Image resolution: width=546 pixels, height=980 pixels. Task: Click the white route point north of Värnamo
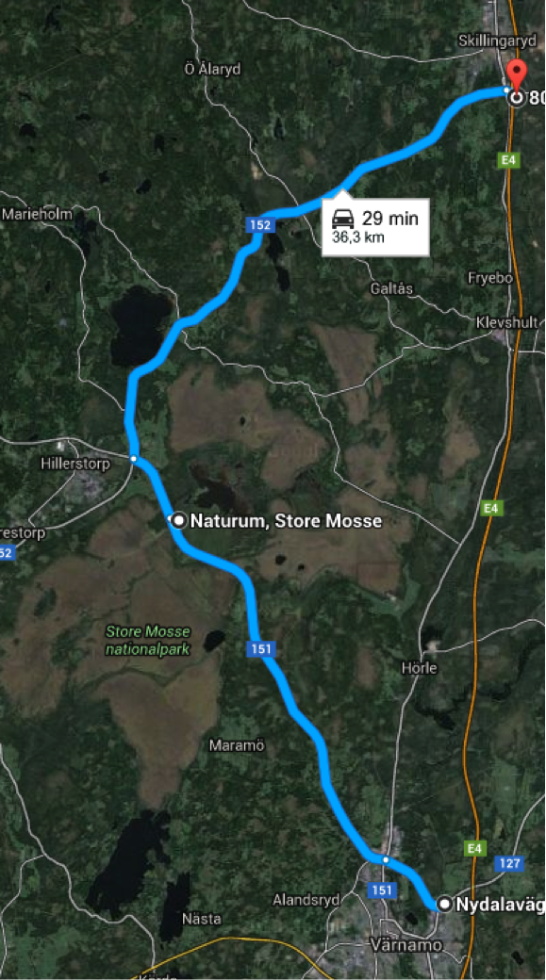tap(386, 860)
